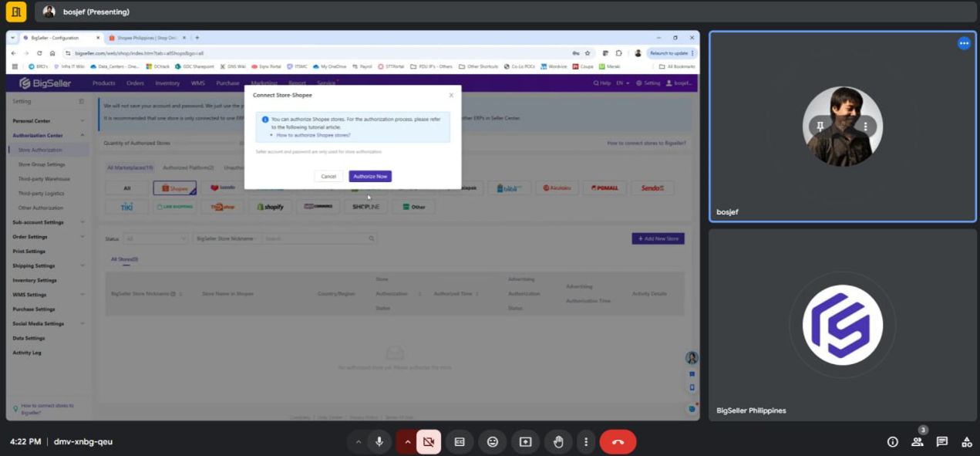The height and width of the screenshot is (456, 980).
Task: Show the people participants panel
Action: coord(917,442)
